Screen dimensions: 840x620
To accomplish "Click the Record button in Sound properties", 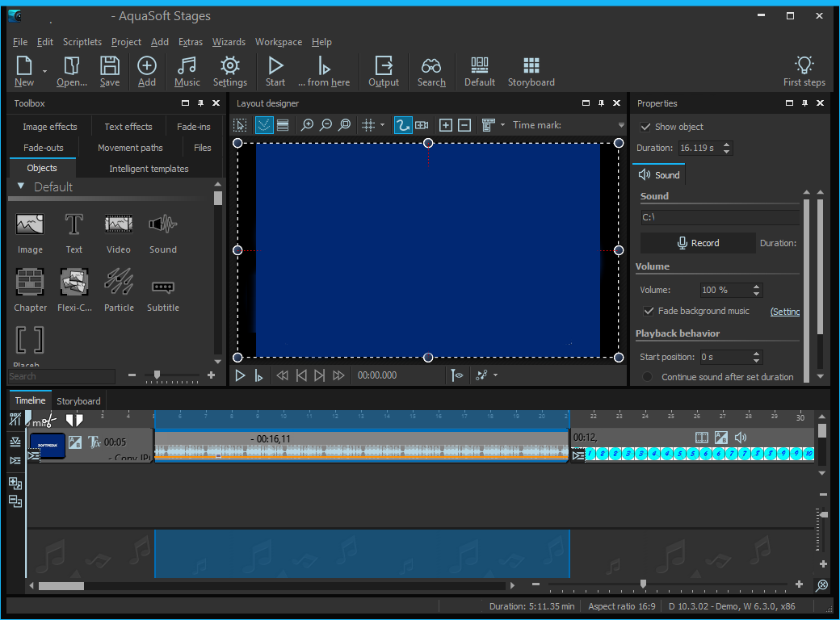I will pos(697,243).
